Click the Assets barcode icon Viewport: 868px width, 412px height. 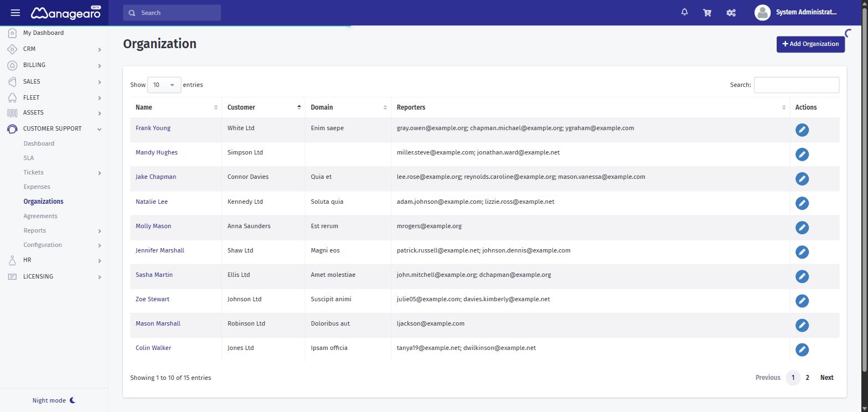12,113
